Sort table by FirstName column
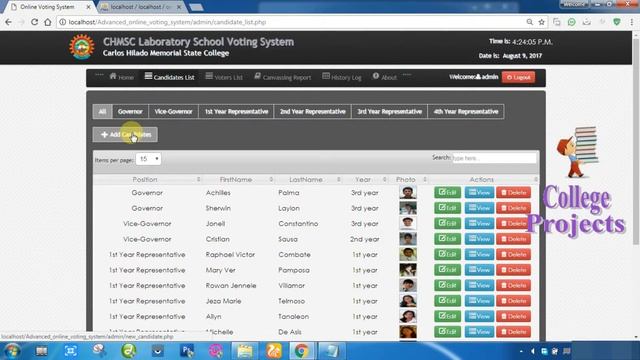 pyautogui.click(x=238, y=179)
